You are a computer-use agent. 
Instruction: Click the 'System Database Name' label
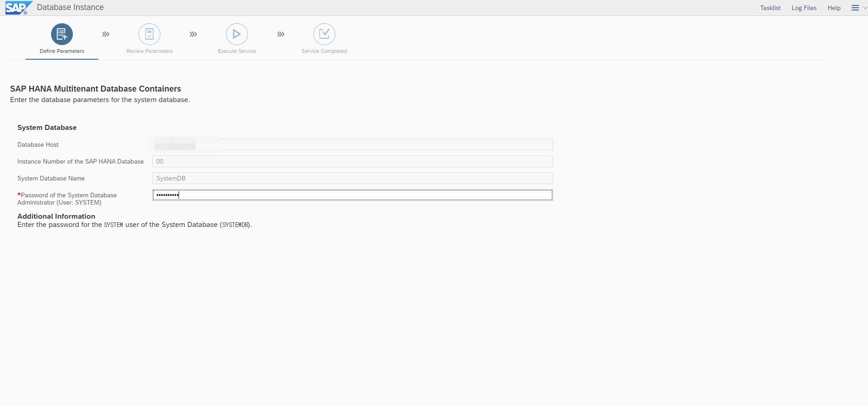[51, 178]
